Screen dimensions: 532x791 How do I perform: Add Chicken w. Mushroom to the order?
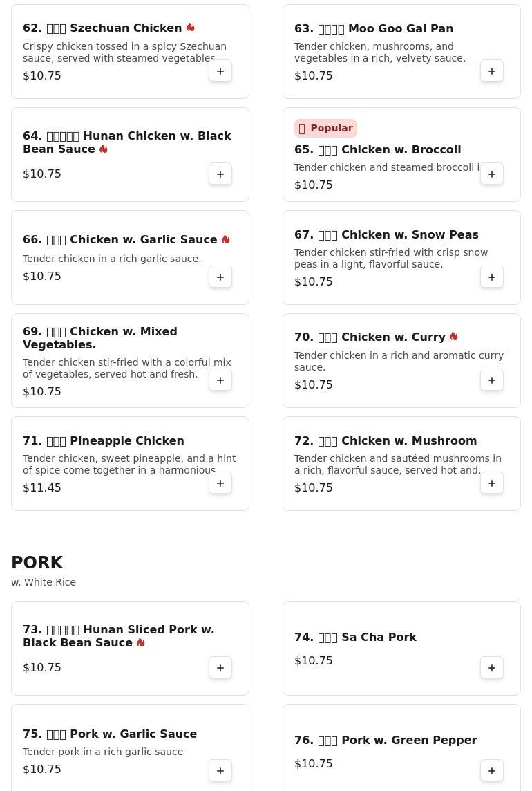492,483
